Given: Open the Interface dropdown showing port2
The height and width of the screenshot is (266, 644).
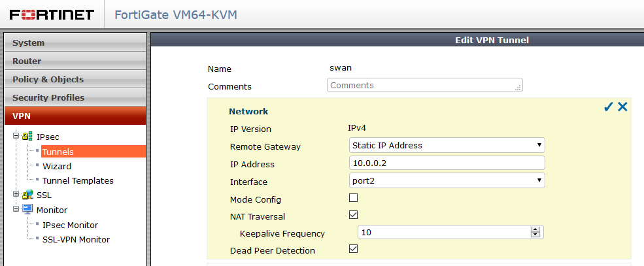Looking at the screenshot, I should click(x=447, y=181).
